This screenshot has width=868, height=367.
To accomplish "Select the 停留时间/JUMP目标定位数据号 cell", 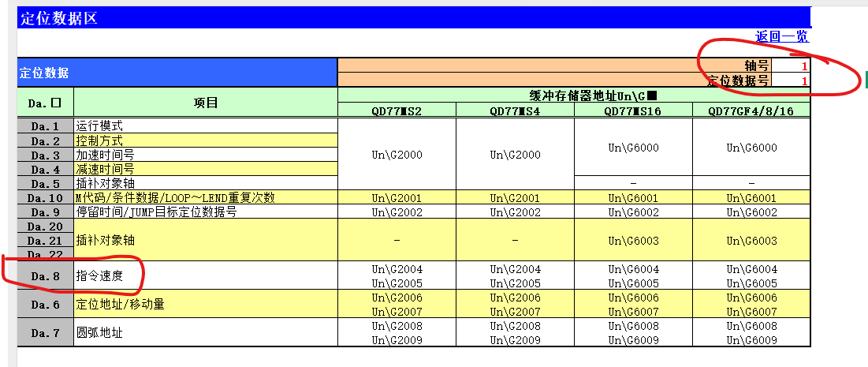I will click(205, 212).
